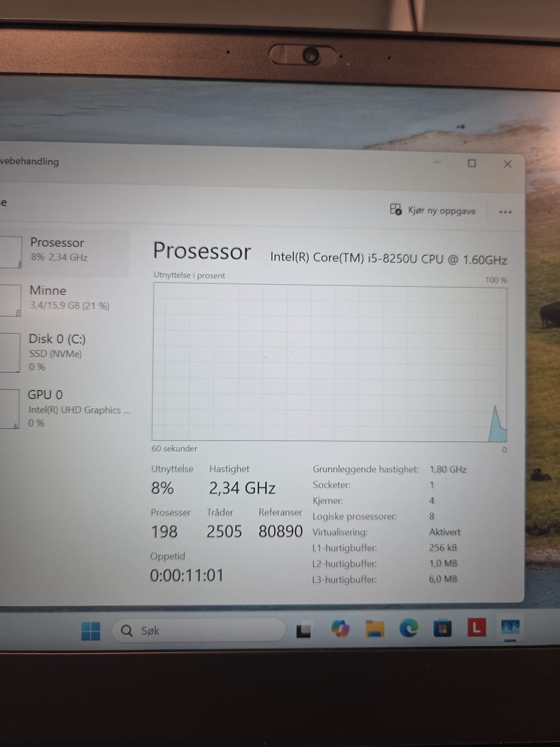
Task: Click the Søk search box in taskbar
Action: [x=198, y=630]
